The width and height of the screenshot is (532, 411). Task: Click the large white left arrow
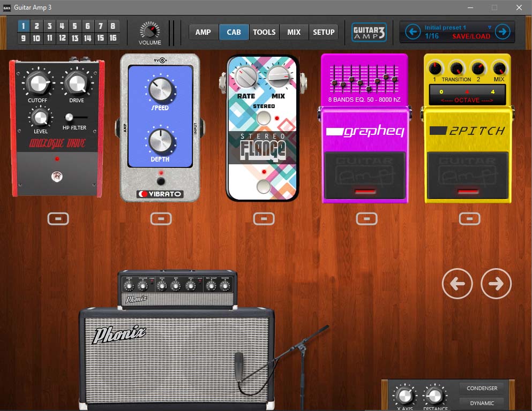[457, 284]
